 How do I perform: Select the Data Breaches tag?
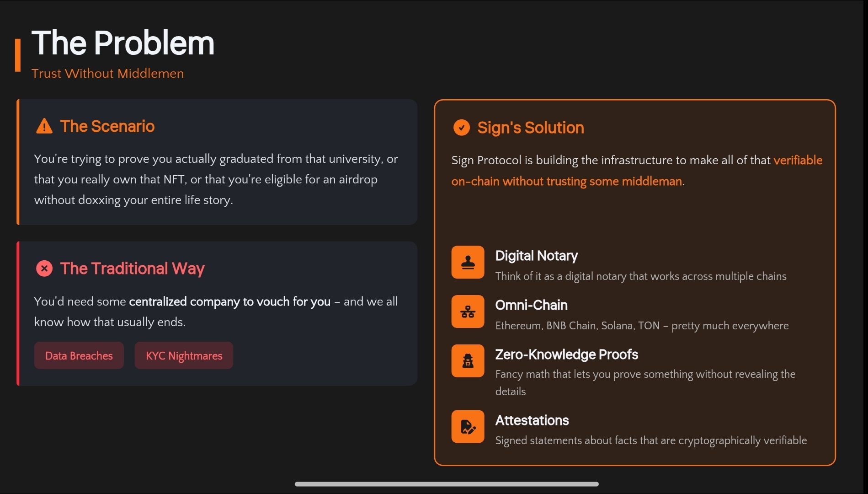click(79, 355)
